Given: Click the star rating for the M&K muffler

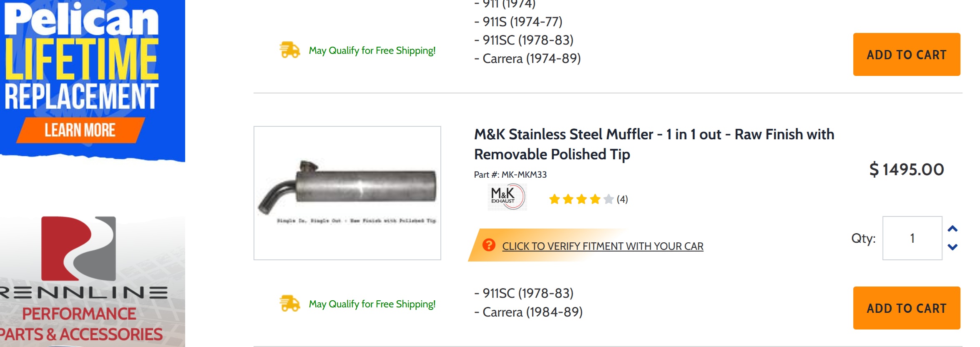Looking at the screenshot, I should coord(581,199).
